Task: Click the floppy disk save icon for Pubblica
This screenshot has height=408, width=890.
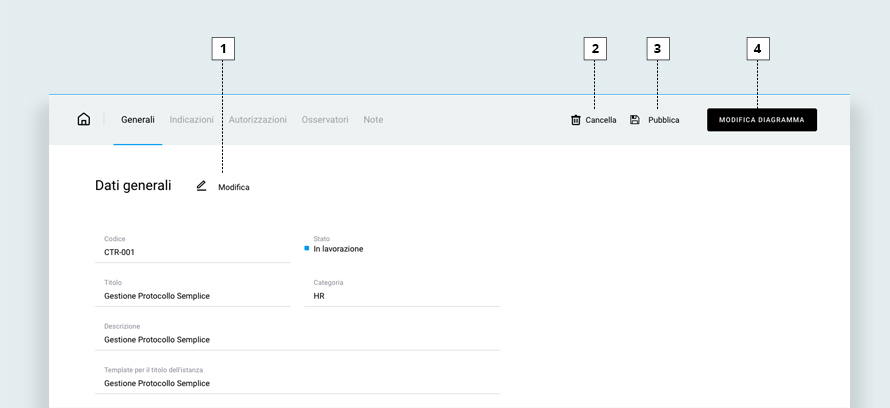Action: click(x=635, y=120)
